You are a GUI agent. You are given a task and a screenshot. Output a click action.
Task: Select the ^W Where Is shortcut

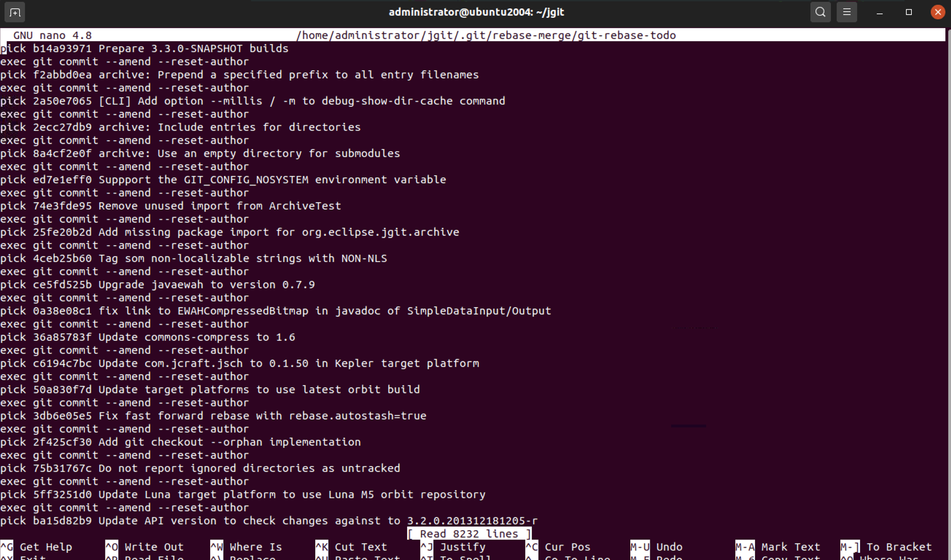246,547
